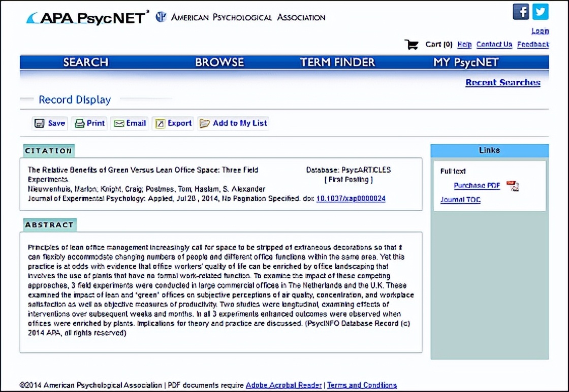569x392 pixels.
Task: Open the Adobe Acrobat Reader link
Action: (x=284, y=385)
